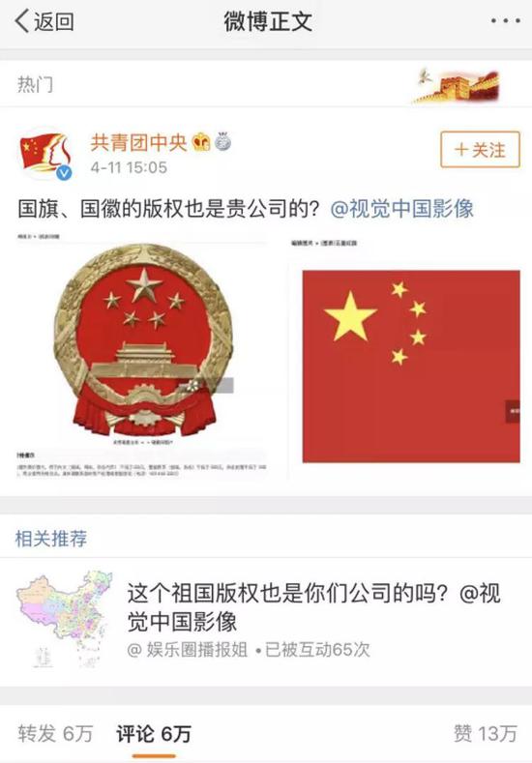Tap the blue verified badge on avatar
This screenshot has width=532, height=763.
64,173
